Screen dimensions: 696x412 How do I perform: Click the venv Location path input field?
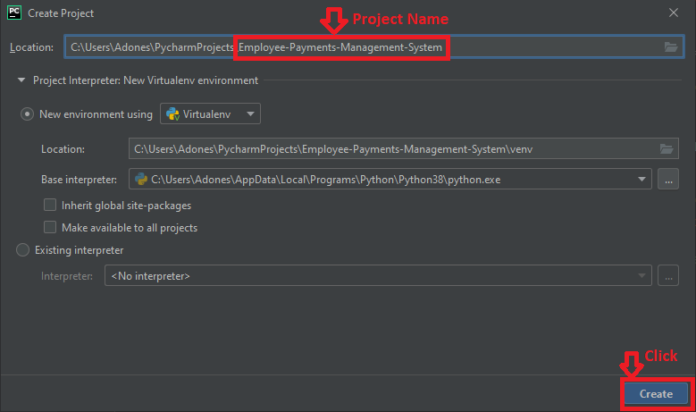(x=403, y=149)
